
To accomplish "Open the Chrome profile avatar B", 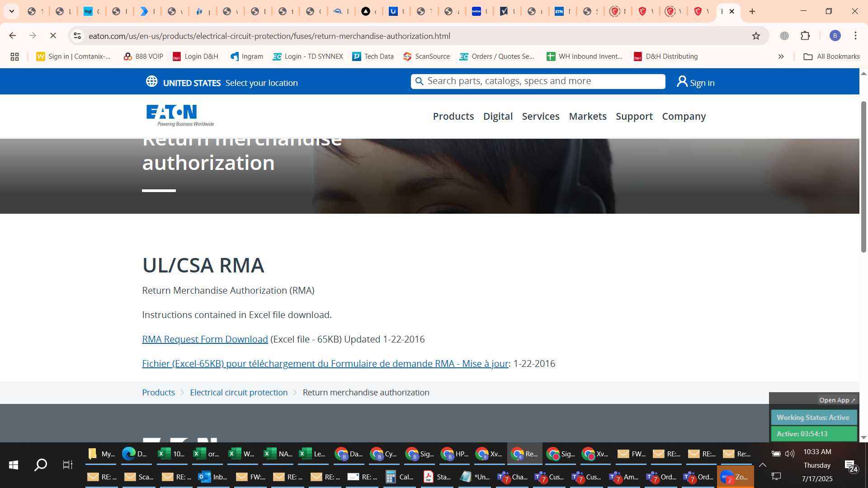I will tap(835, 36).
